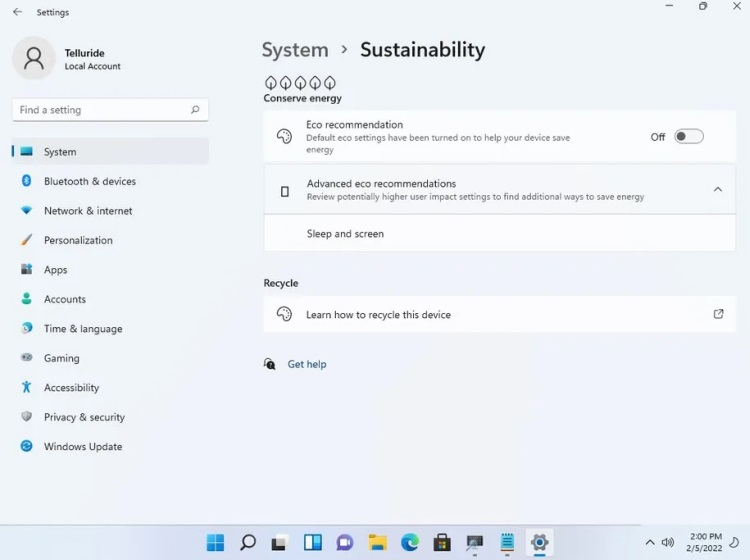Click the Windows Update icon
Screen dimensions: 750x560
click(x=27, y=447)
